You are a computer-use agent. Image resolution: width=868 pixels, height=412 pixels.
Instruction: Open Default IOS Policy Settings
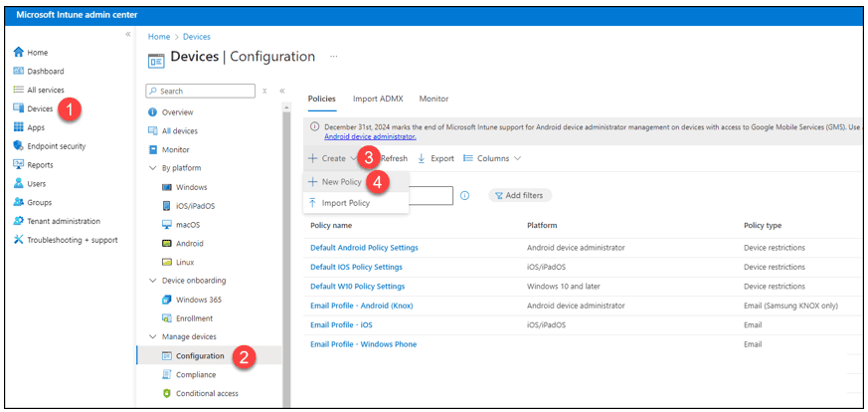pyautogui.click(x=357, y=268)
